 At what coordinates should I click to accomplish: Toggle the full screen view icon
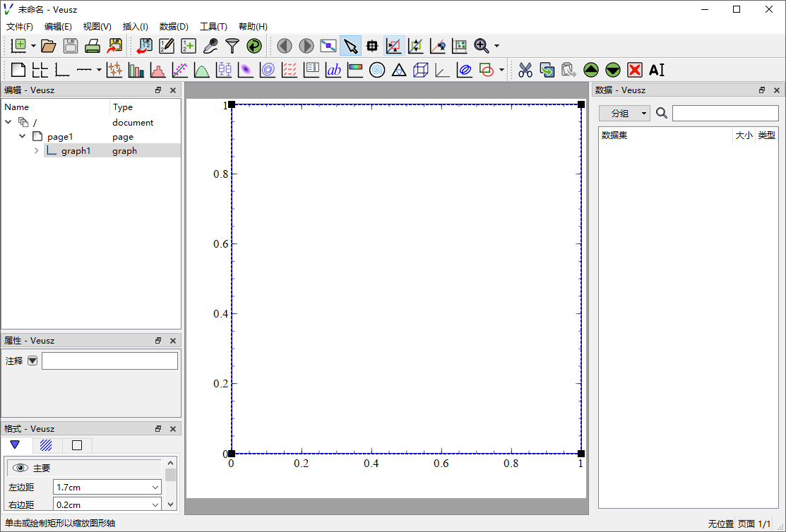[328, 46]
